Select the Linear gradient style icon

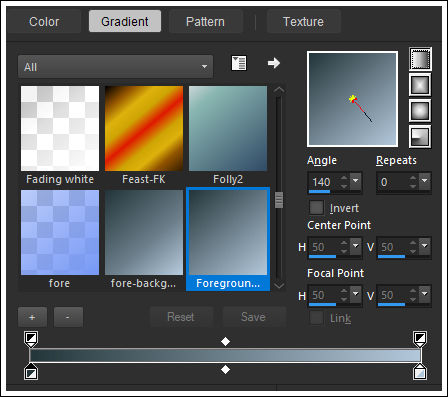[x=420, y=59]
